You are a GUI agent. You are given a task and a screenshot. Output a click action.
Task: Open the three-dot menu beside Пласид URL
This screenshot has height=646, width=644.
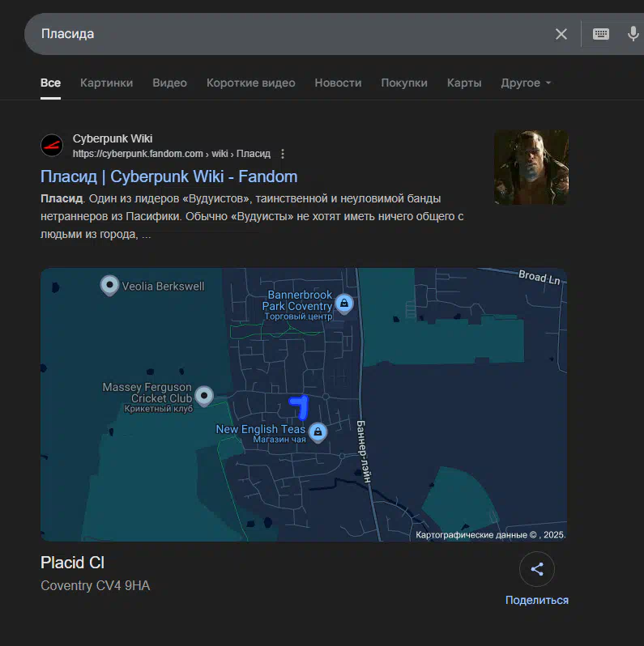point(283,154)
